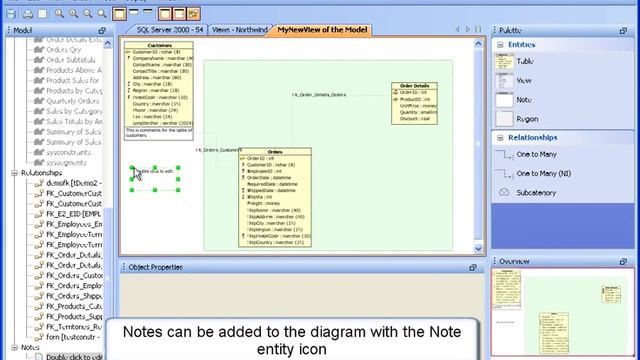The width and height of the screenshot is (640, 360).
Task: Select the sysconstraints view in the tree
Action: (68, 152)
